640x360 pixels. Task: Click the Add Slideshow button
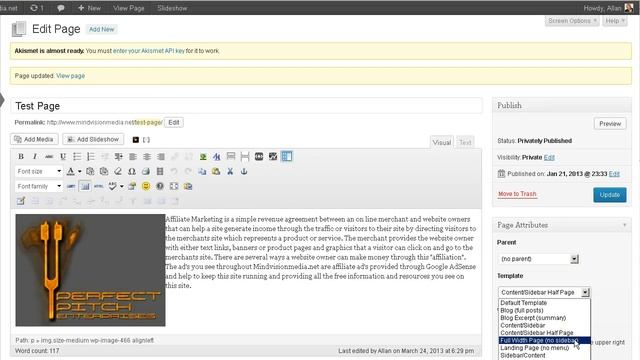click(x=93, y=140)
